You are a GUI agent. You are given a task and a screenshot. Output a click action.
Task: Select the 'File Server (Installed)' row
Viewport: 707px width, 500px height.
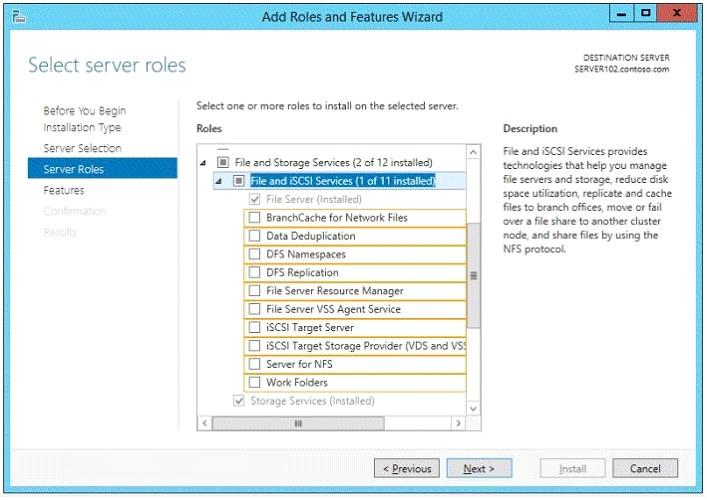click(x=314, y=199)
